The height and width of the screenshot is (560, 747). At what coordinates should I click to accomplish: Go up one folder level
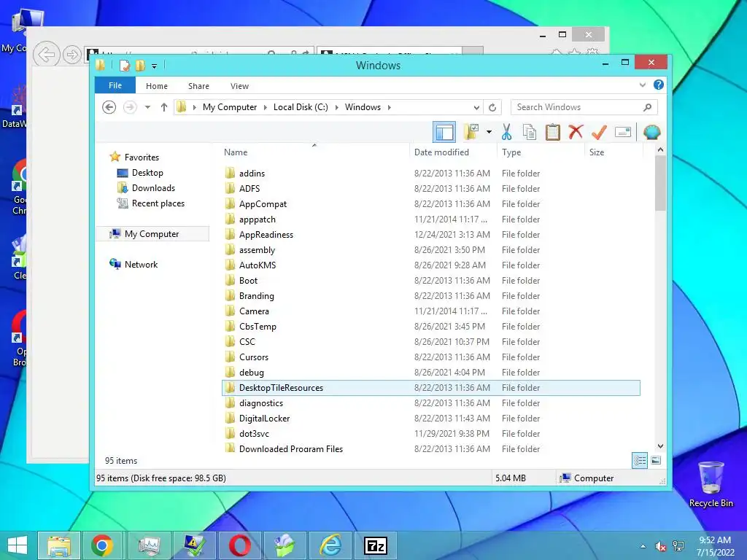click(x=164, y=107)
